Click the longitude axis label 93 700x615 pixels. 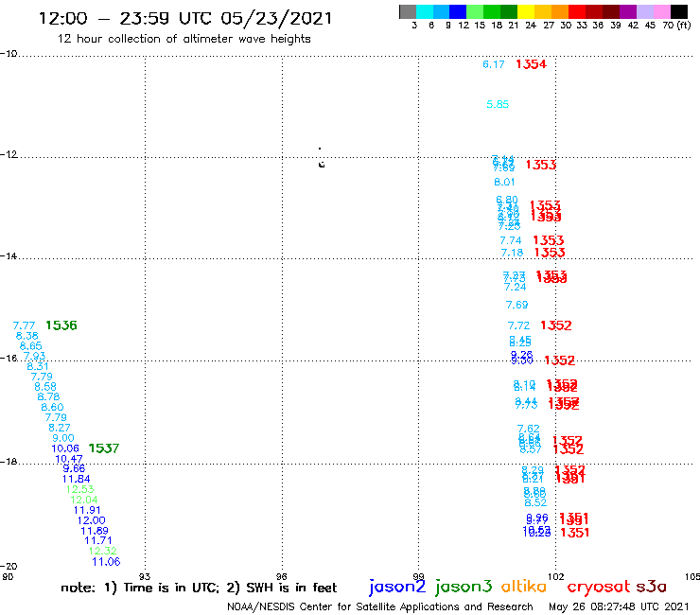tap(145, 576)
